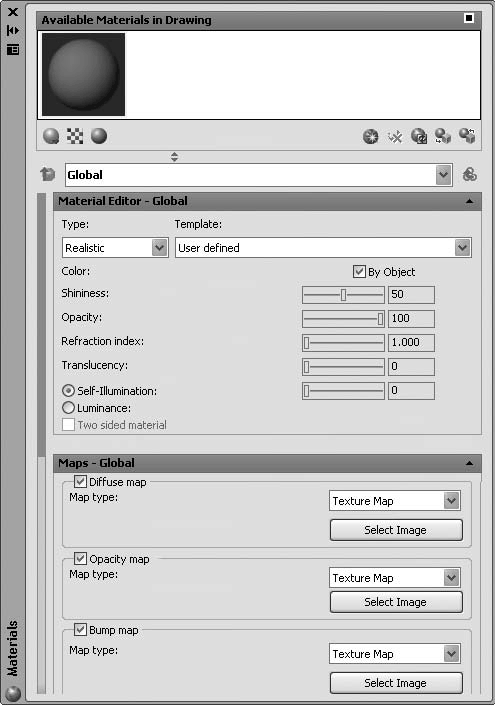Open the Template dropdown showing User defined

pos(323,248)
